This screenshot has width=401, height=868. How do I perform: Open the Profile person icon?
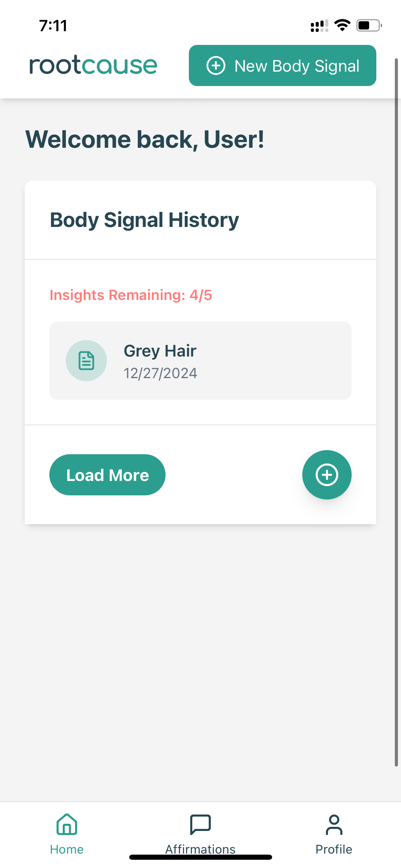coord(334,824)
